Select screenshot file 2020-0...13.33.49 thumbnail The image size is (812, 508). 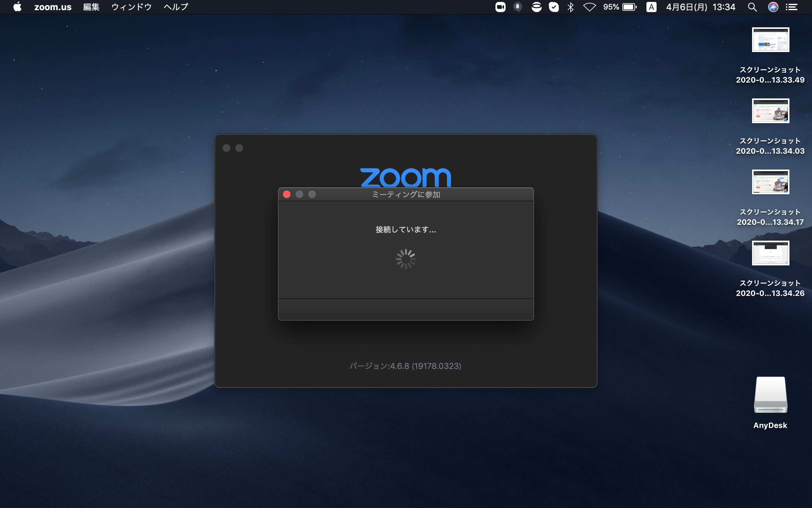pos(770,40)
